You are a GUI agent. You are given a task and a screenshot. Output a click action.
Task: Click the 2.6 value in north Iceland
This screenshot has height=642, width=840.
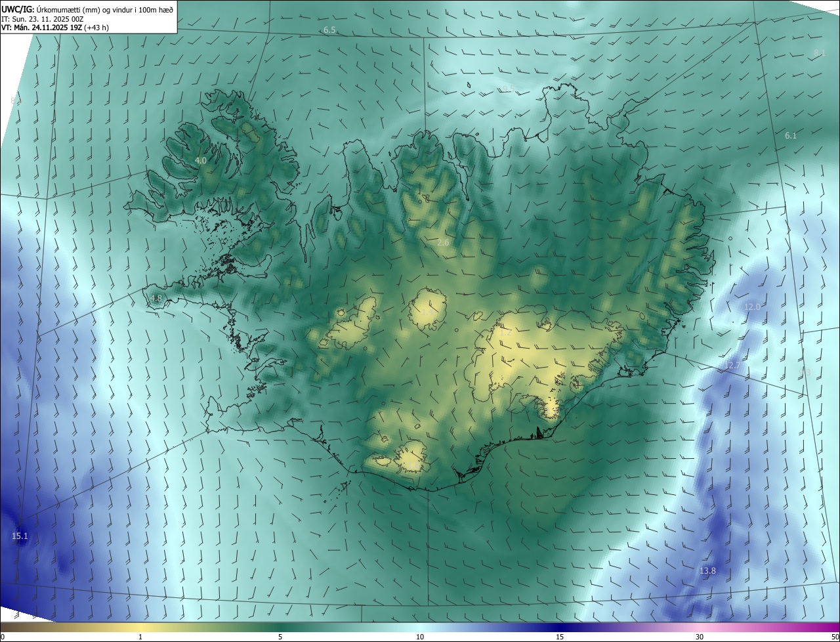(x=443, y=243)
